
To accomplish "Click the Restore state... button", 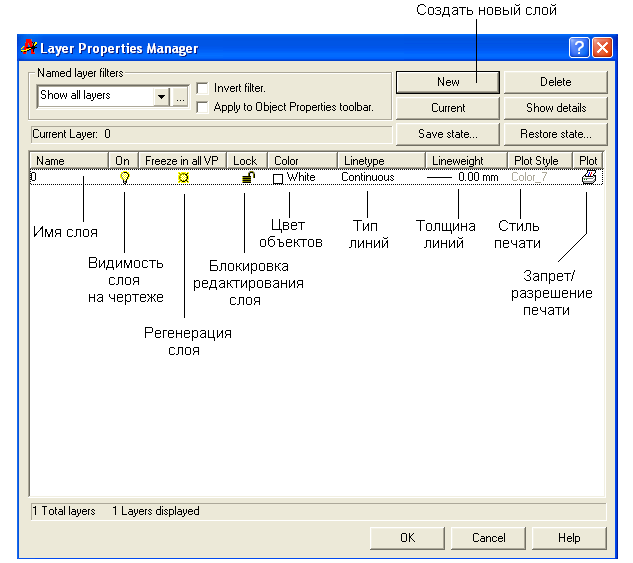I will point(555,134).
